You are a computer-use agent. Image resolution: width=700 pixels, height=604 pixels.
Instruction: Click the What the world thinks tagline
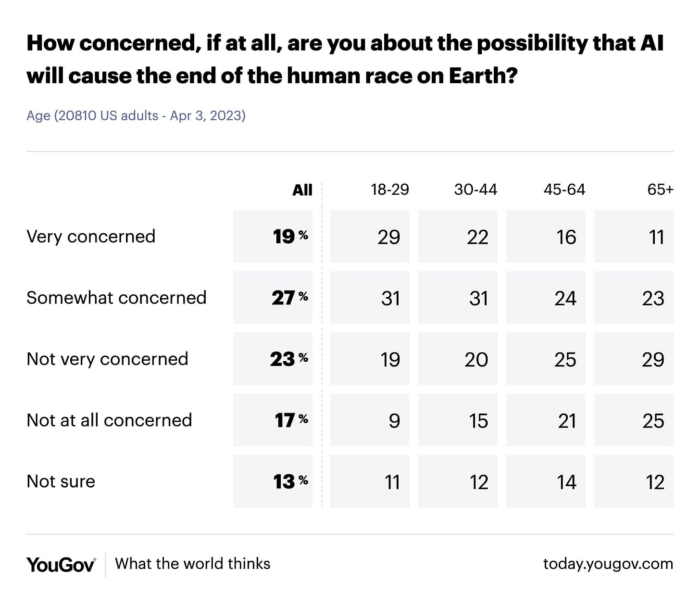[193, 564]
